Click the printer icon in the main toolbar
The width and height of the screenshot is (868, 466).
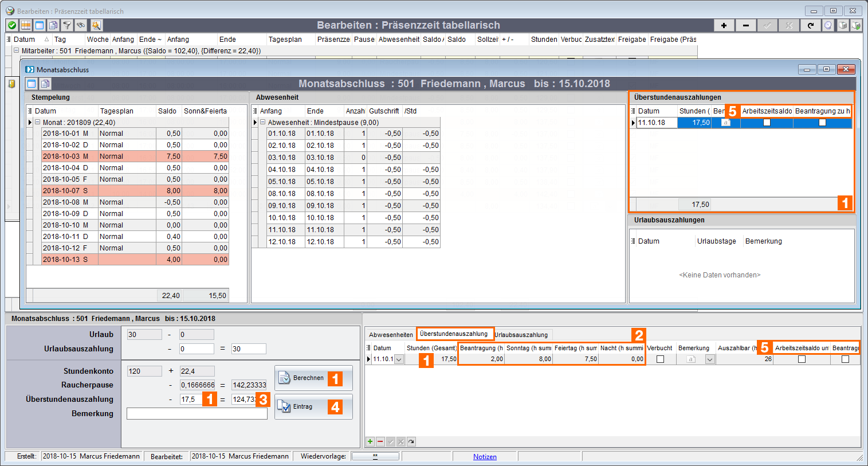point(842,25)
